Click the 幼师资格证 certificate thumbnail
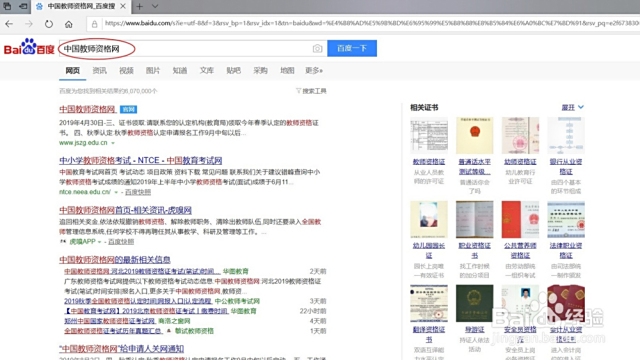Image resolution: width=640 pixels, height=360 pixels. [x=520, y=135]
